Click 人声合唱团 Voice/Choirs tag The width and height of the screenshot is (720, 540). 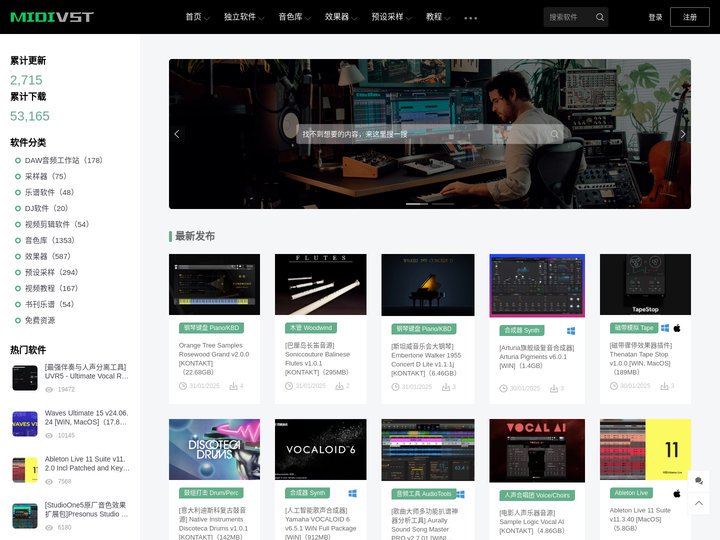click(537, 495)
